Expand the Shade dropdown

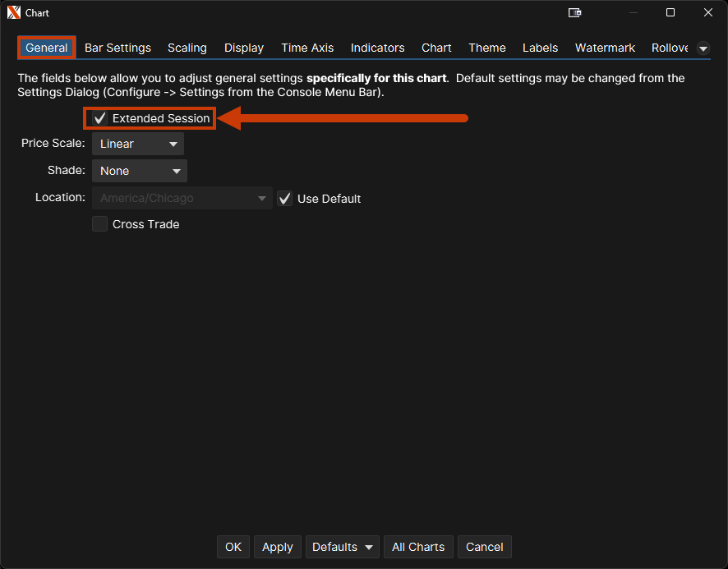click(x=140, y=171)
